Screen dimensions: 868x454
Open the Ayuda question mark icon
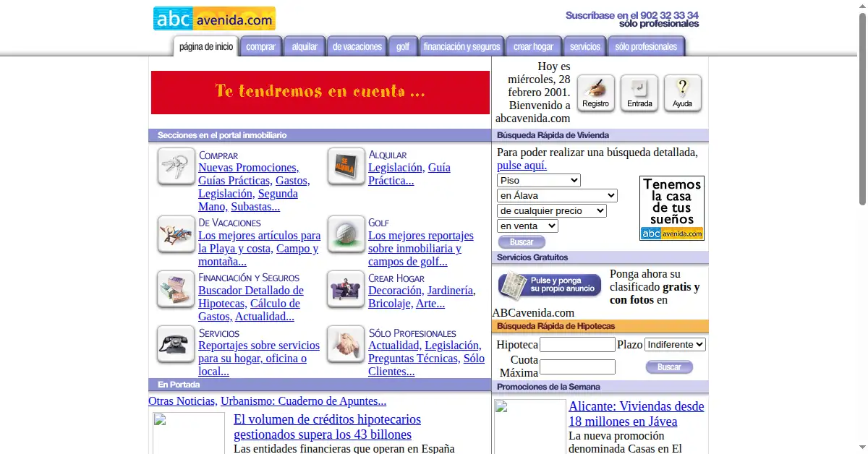click(x=683, y=93)
